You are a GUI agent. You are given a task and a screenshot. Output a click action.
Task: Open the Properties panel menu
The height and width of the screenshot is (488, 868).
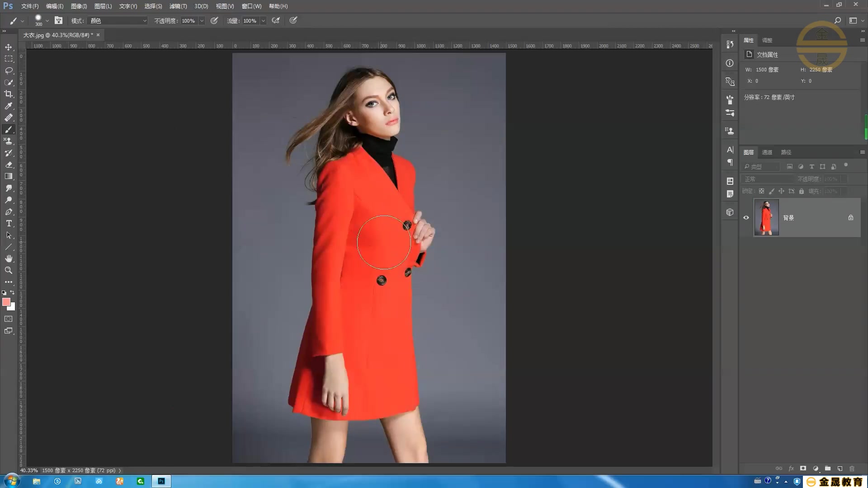click(x=862, y=40)
